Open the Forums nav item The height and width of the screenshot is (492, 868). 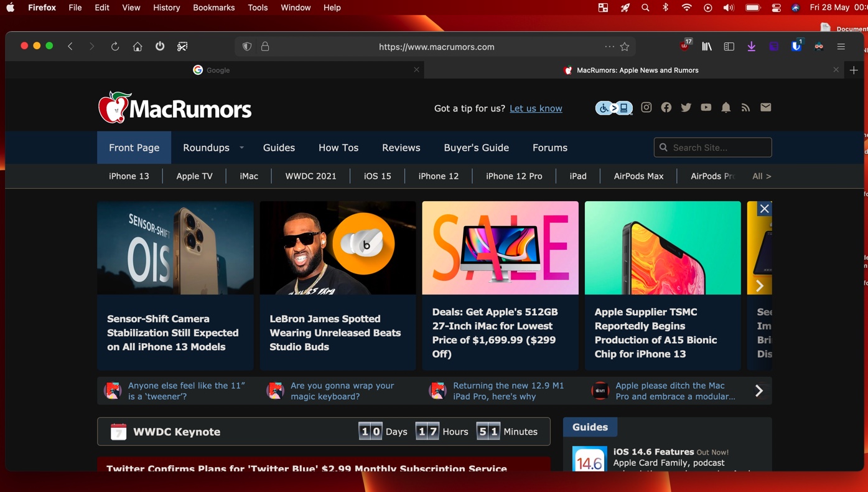pos(550,148)
